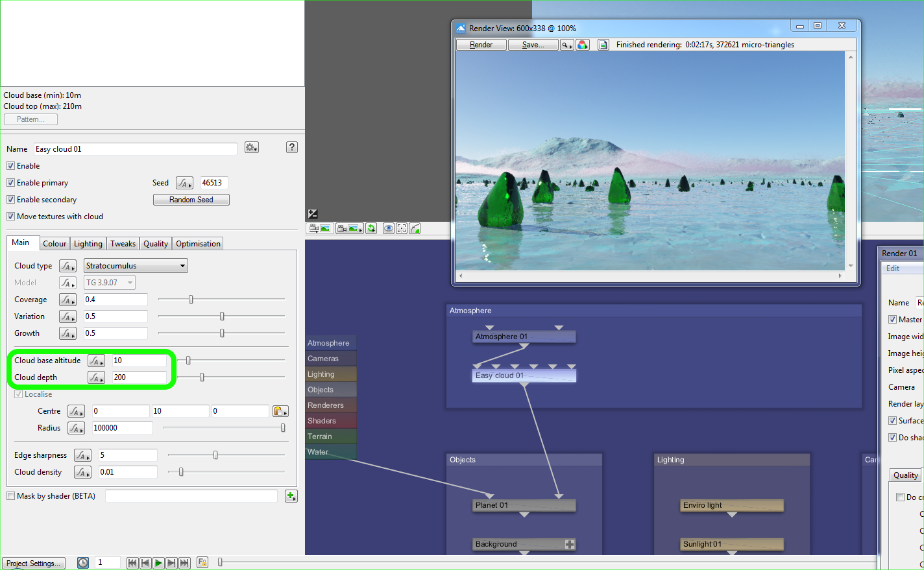Image resolution: width=924 pixels, height=570 pixels.
Task: Click the Coverage slider handle
Action: click(191, 300)
